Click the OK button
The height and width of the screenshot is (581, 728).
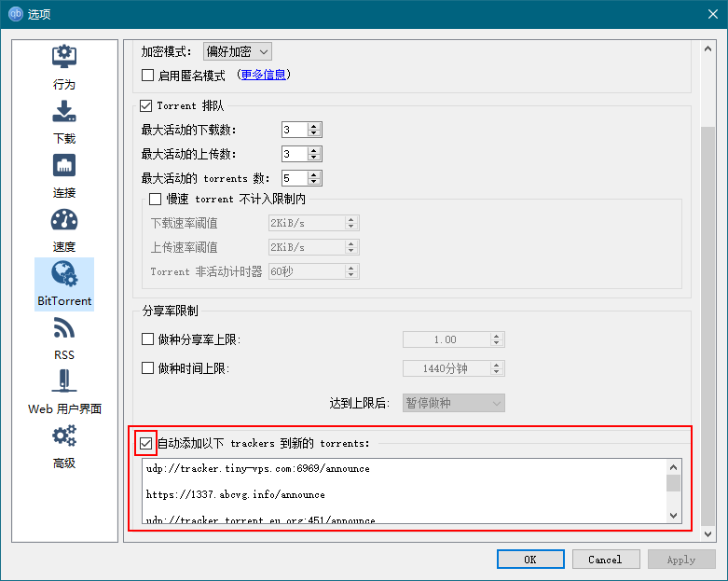[x=530, y=560]
